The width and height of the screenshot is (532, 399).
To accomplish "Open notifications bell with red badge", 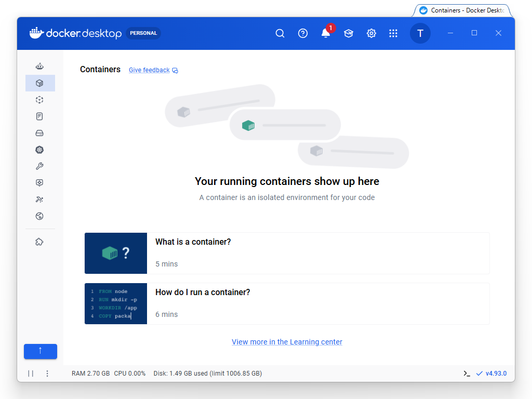I will (326, 33).
